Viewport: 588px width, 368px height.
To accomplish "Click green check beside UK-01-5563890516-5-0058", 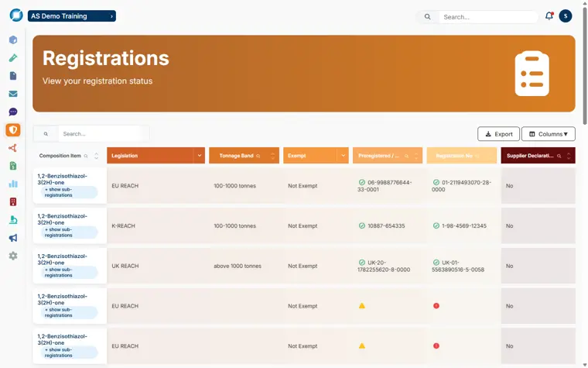I will pos(436,263).
